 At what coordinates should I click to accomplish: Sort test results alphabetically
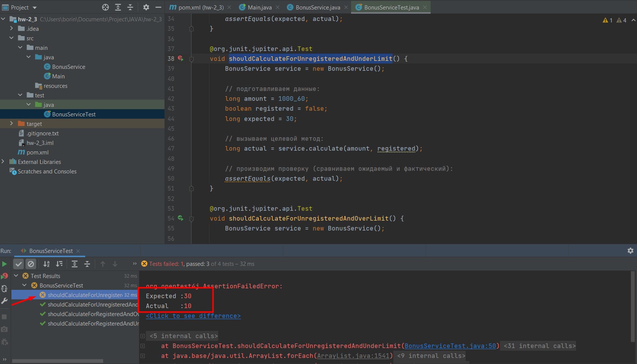coord(46,264)
